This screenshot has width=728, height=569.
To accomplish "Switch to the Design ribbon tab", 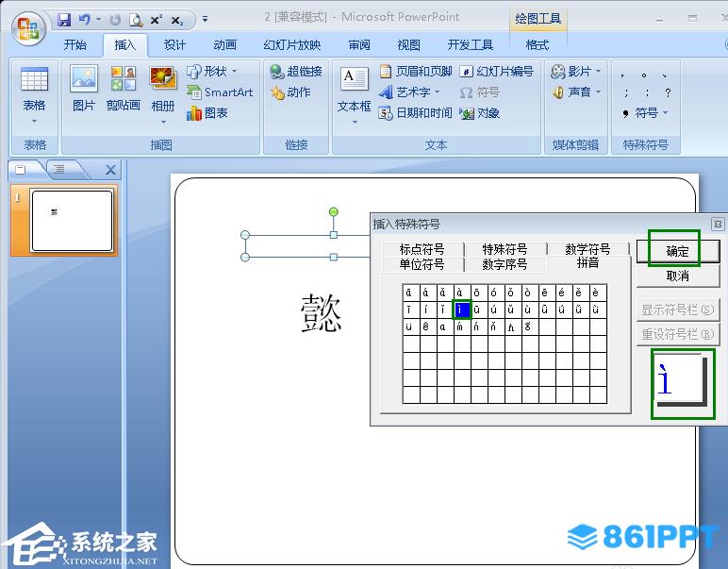I will [x=174, y=45].
